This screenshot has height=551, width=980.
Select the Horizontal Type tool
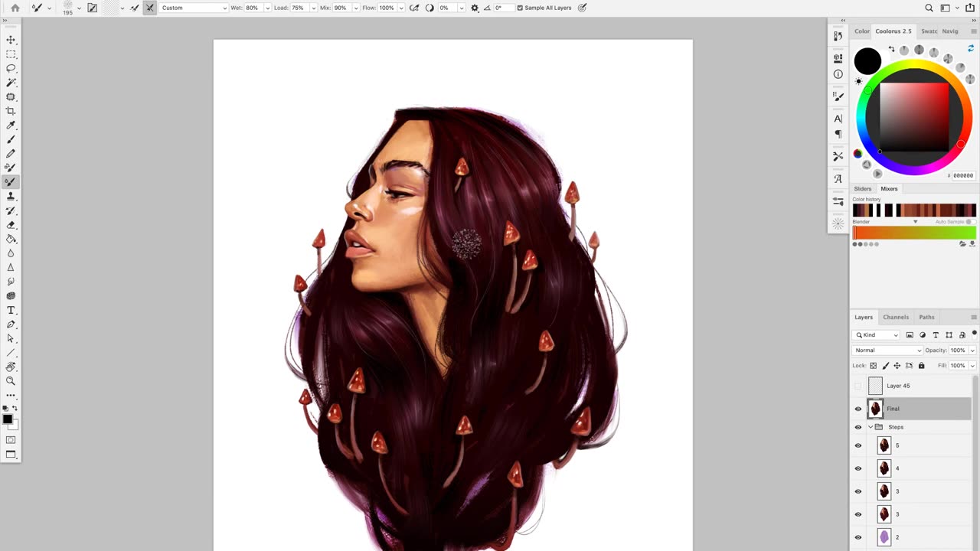coord(11,310)
